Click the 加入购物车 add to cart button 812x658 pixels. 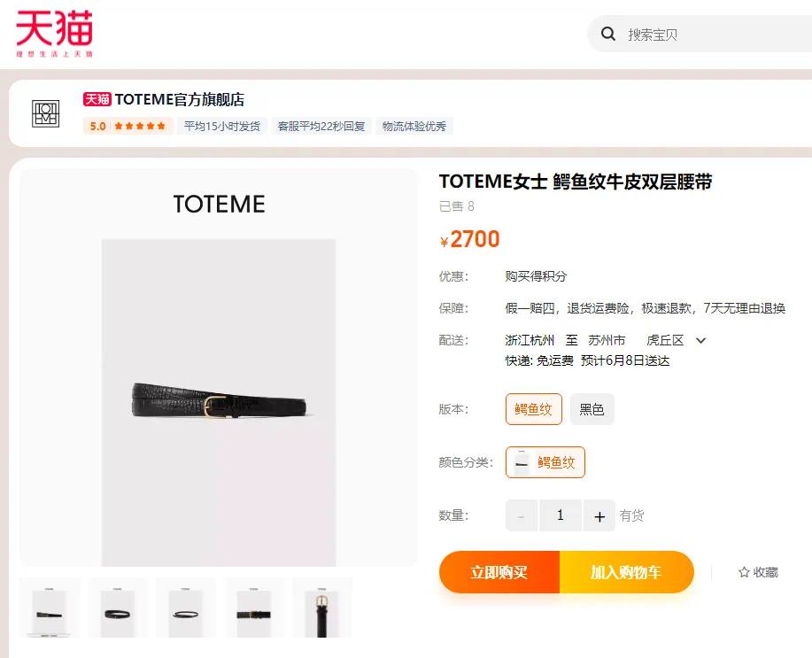627,572
